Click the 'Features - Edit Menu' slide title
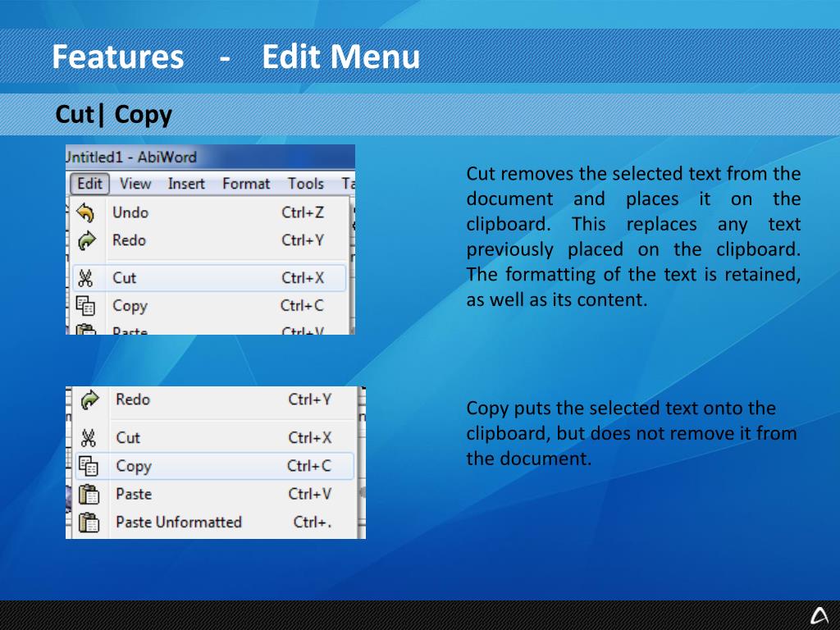Viewport: 840px width, 630px height. click(235, 57)
